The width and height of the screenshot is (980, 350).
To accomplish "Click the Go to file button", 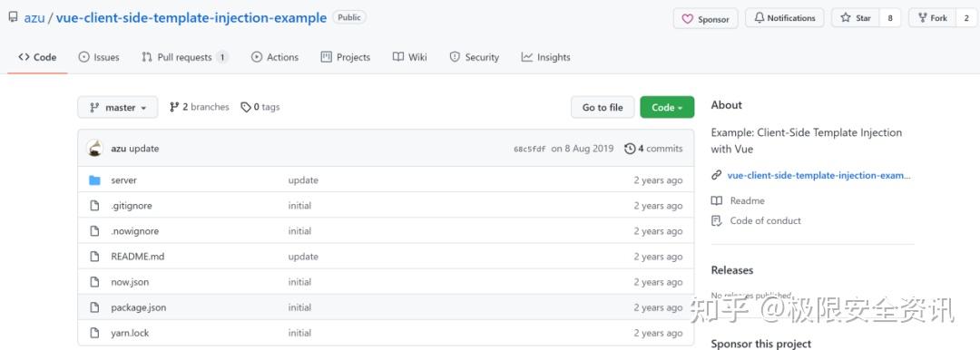I will [603, 108].
